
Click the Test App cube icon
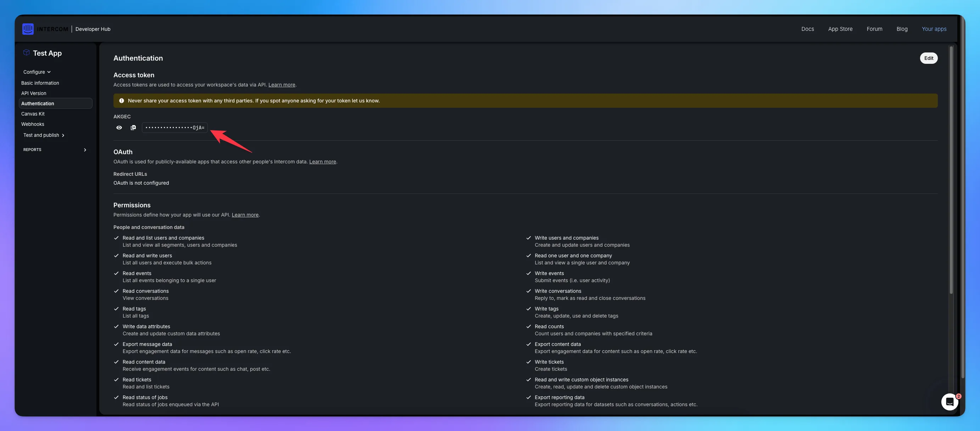(x=26, y=53)
